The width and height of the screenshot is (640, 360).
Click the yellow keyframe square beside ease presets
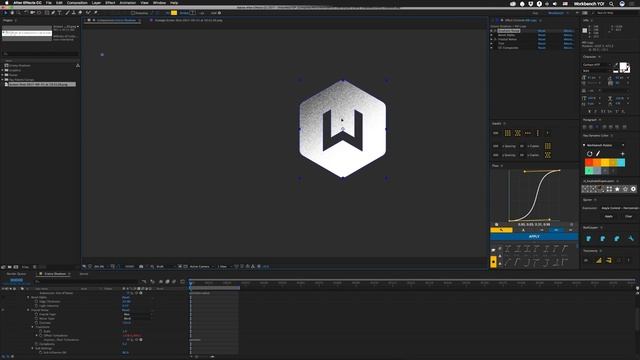[493, 261]
